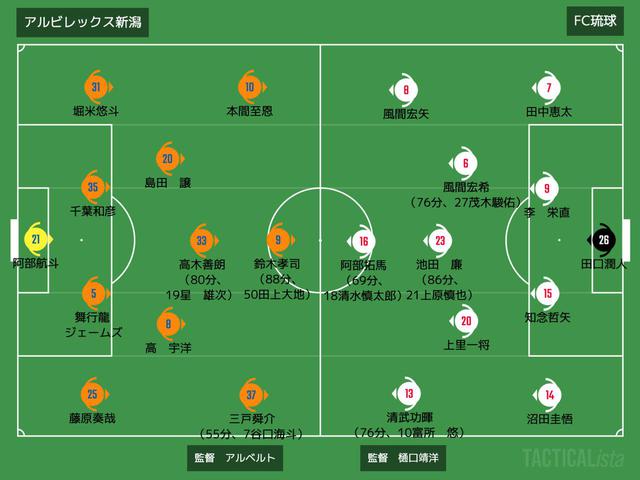Click the アルビレックス新潟 team label

pos(82,22)
